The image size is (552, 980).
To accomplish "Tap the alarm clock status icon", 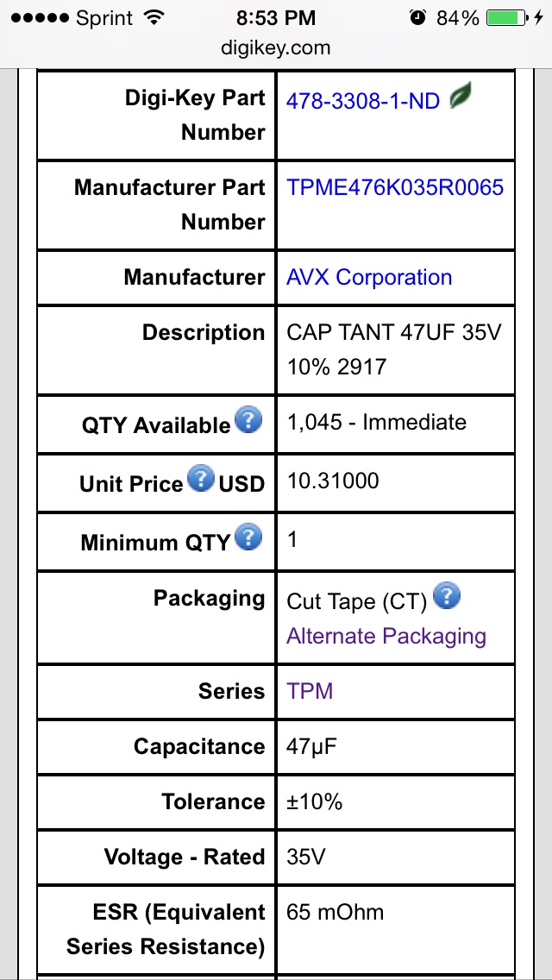I will click(x=418, y=18).
